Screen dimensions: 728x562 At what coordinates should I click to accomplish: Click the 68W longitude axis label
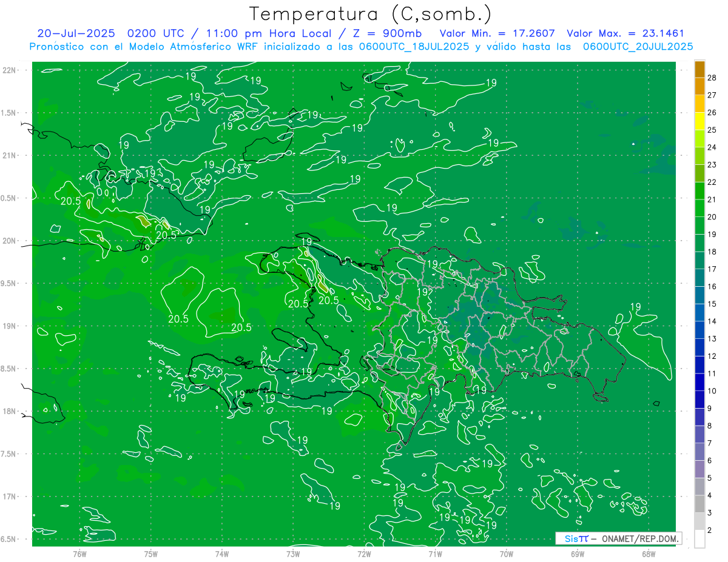[x=649, y=554]
